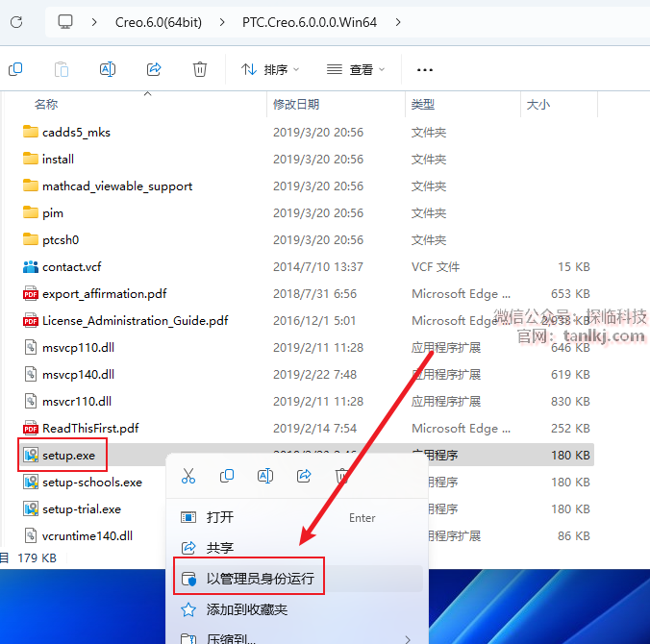
Task: Expand chevron after monitor icon in path
Action: pyautogui.click(x=94, y=22)
